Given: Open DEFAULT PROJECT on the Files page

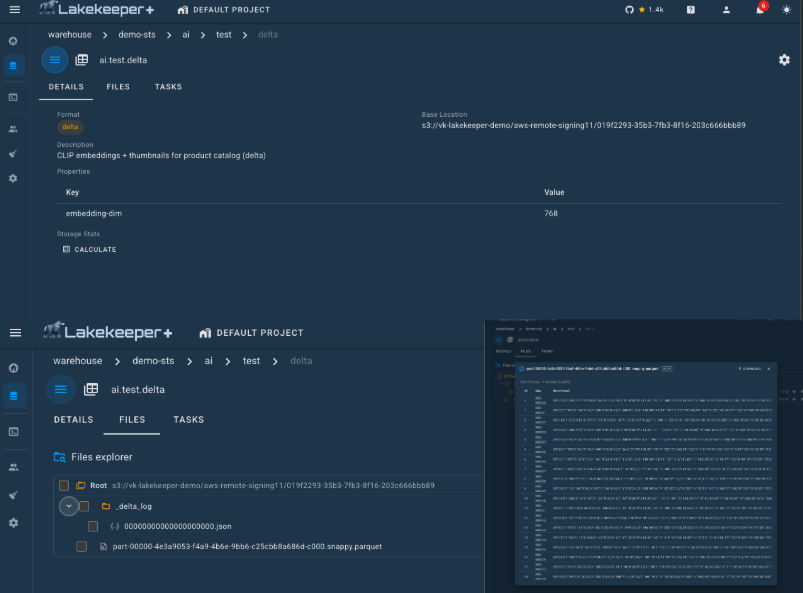Looking at the screenshot, I should (251, 333).
